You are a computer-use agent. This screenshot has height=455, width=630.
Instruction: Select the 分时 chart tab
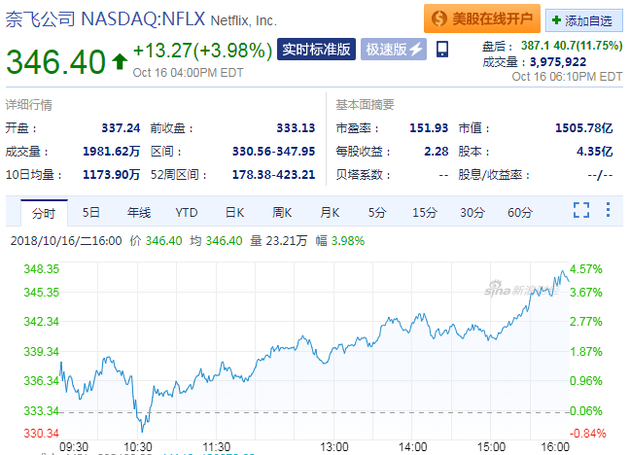pyautogui.click(x=44, y=213)
